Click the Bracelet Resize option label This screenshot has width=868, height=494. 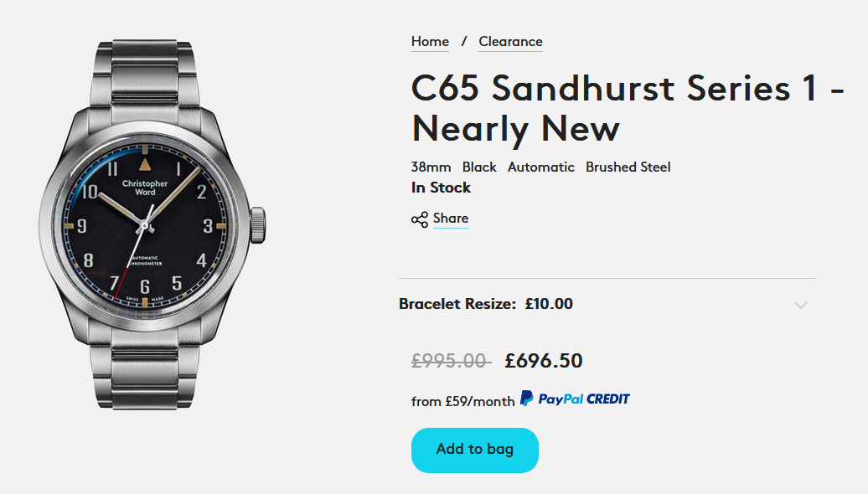coord(457,304)
